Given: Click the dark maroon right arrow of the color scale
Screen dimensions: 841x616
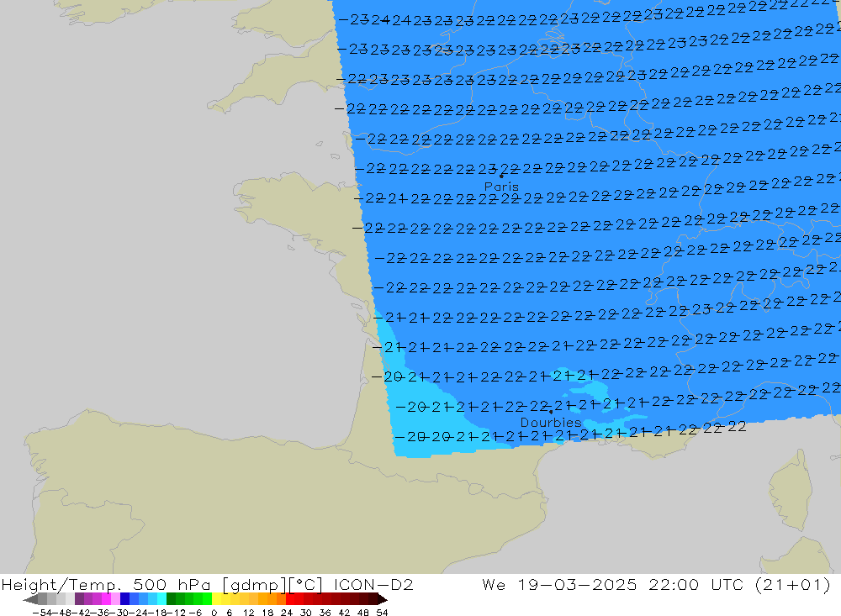Looking at the screenshot, I should point(382,599).
